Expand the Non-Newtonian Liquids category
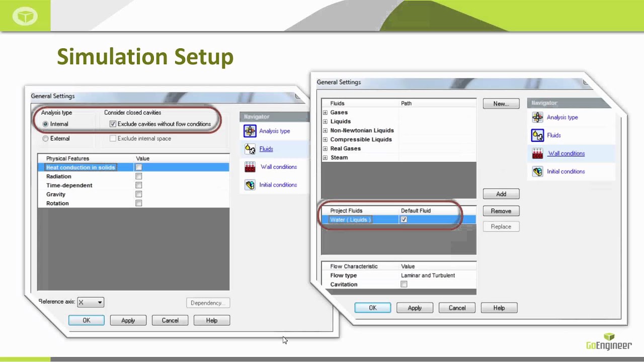 coord(325,131)
